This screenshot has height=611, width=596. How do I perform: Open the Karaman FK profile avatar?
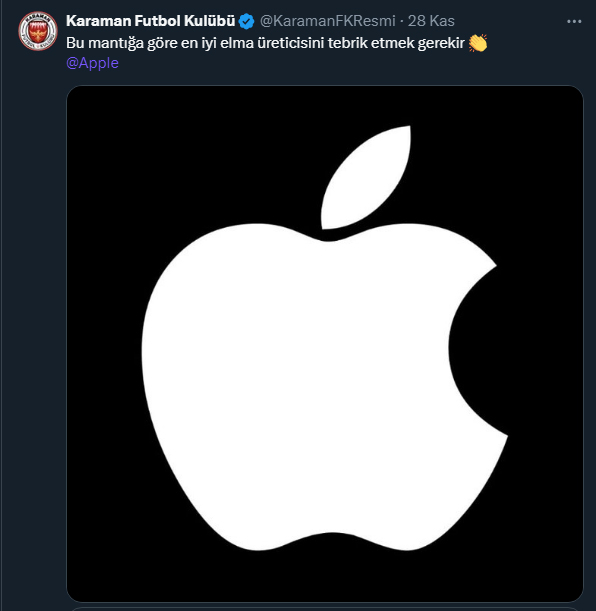[38, 31]
